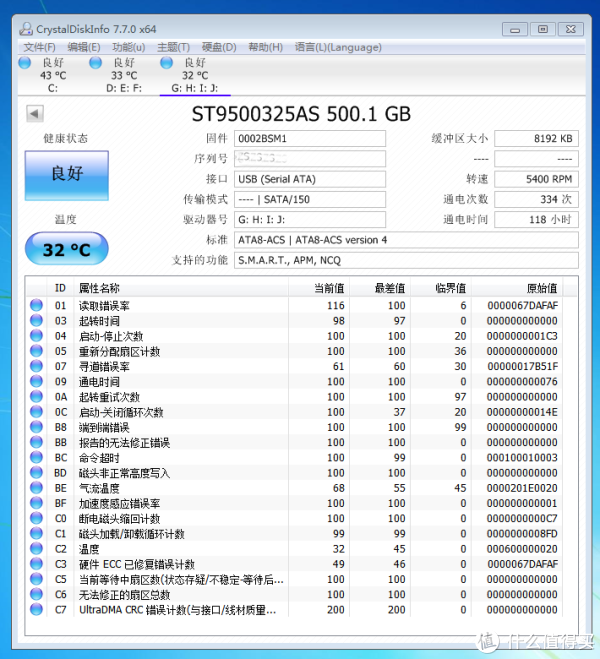Viewport: 600px width, 659px height.
Task: Click the status dot of attribute BD
Action: [37, 472]
